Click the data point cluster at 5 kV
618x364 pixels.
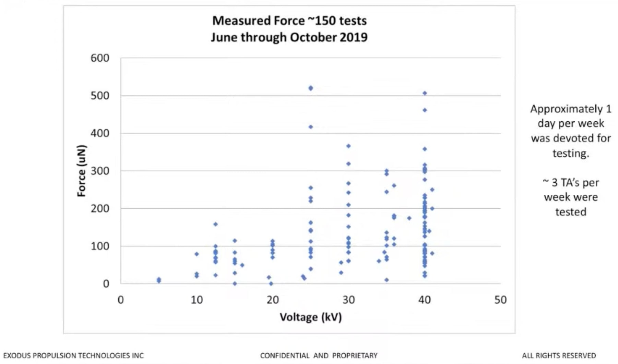click(159, 280)
